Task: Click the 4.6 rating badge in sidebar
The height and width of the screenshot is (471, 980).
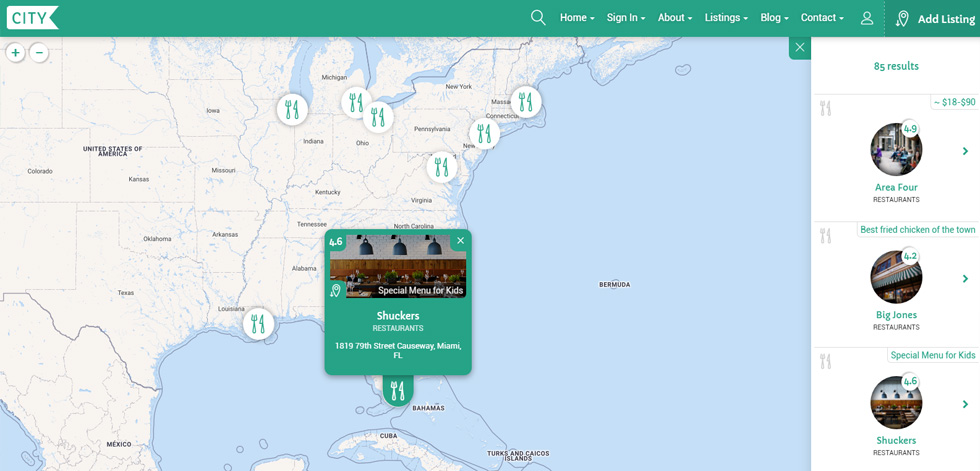Action: pyautogui.click(x=910, y=382)
